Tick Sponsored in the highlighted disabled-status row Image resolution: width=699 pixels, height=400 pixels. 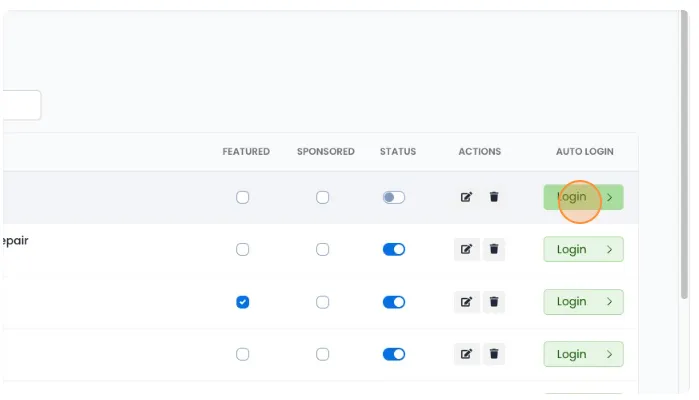pyautogui.click(x=322, y=197)
